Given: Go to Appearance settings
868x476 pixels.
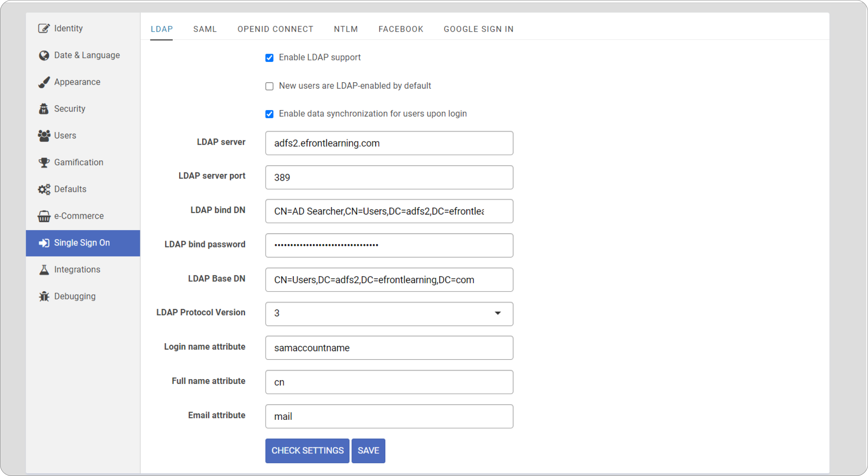Looking at the screenshot, I should [x=83, y=82].
